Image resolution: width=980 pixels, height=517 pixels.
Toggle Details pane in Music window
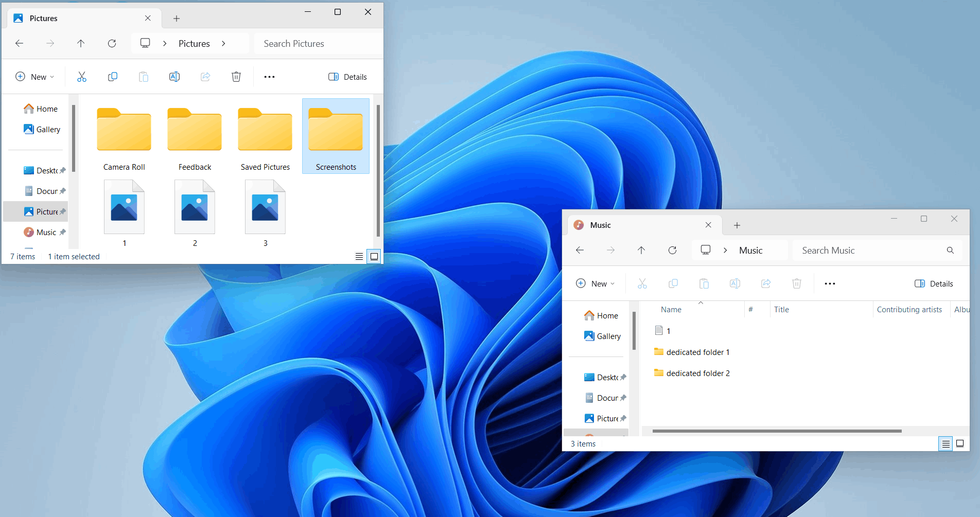(x=934, y=283)
